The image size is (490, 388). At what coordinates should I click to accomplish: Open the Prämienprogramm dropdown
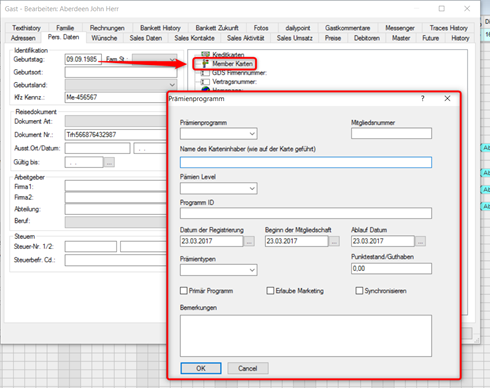click(x=219, y=134)
